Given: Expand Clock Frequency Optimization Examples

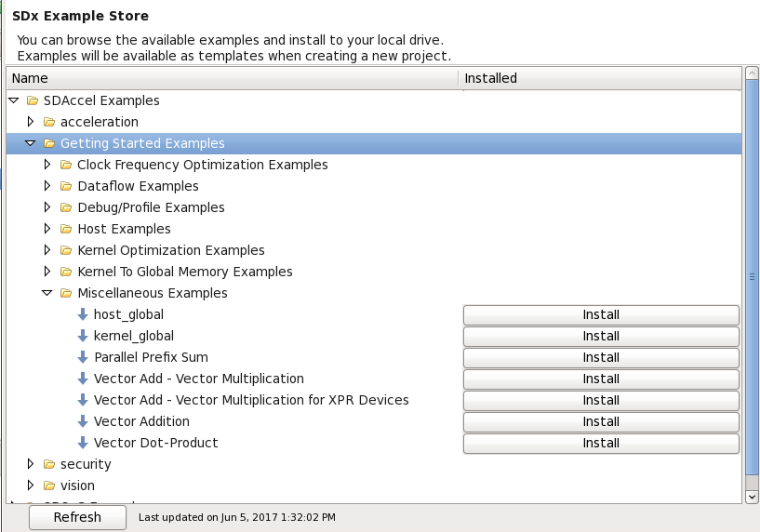Looking at the screenshot, I should pos(47,165).
